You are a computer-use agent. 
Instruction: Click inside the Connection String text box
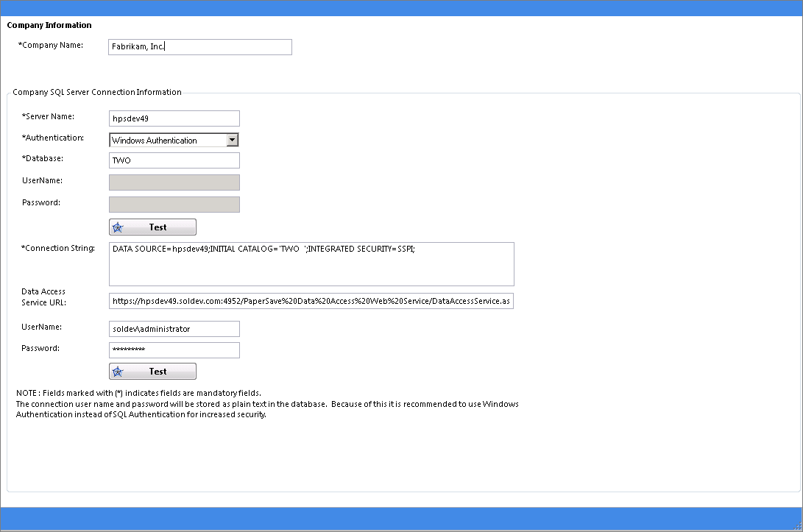point(311,264)
